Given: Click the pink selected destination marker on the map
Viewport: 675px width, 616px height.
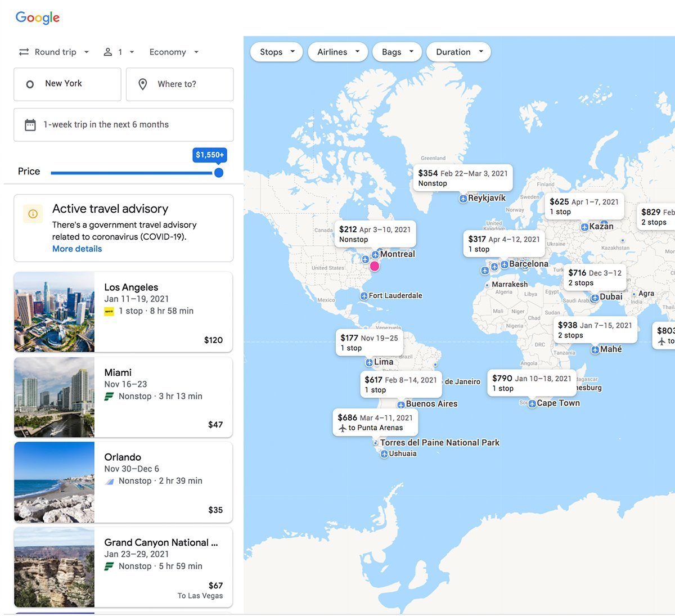Looking at the screenshot, I should tap(375, 266).
